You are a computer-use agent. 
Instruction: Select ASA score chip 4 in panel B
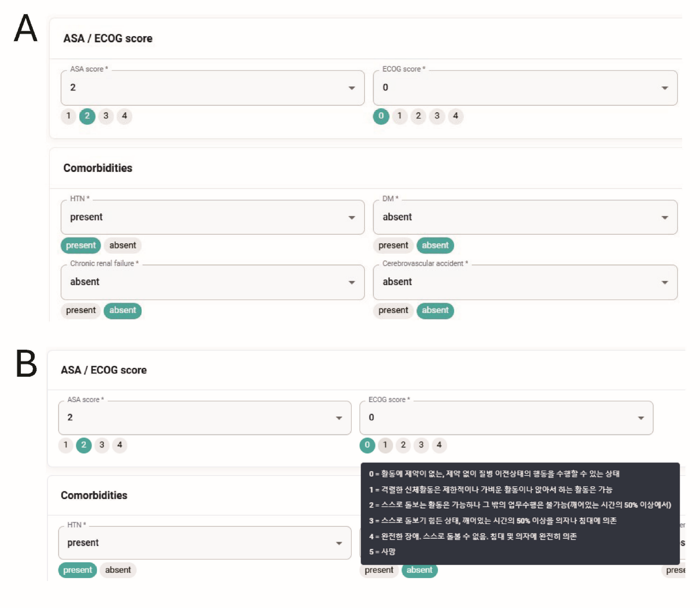[x=119, y=445]
